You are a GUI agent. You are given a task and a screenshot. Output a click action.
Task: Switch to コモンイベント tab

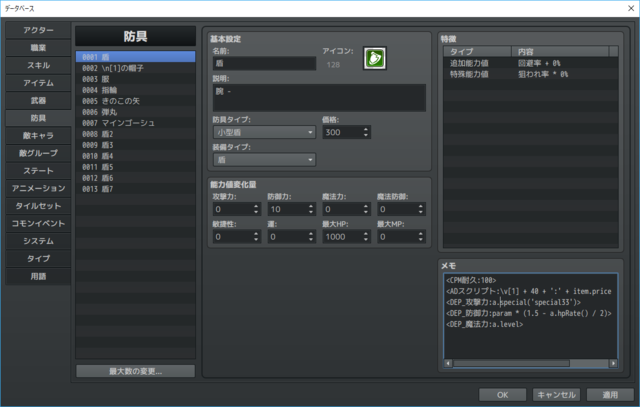[38, 223]
